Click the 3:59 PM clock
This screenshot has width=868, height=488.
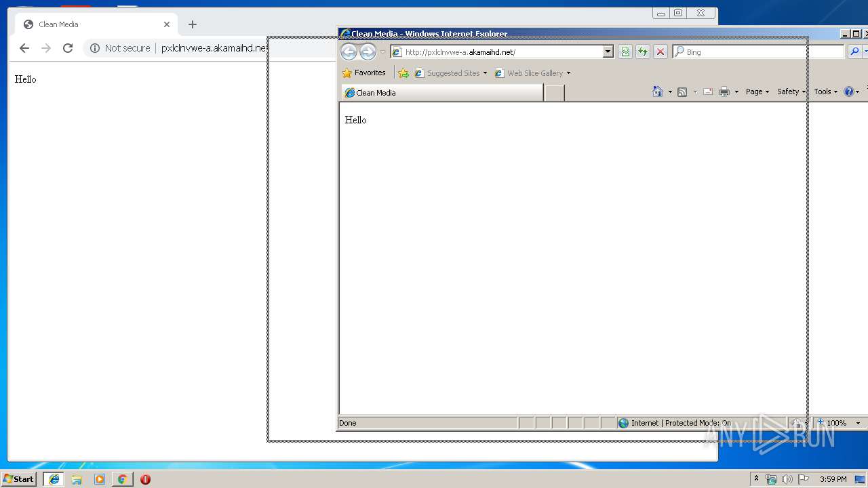click(833, 479)
